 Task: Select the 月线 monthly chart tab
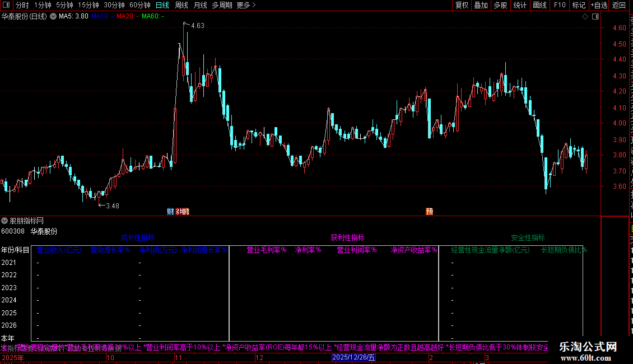[x=200, y=5]
